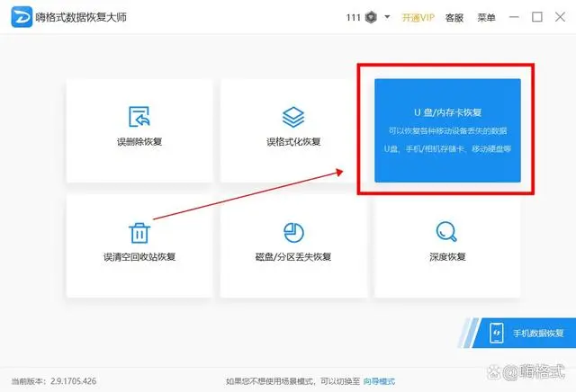Click the account name 111

pyautogui.click(x=353, y=18)
